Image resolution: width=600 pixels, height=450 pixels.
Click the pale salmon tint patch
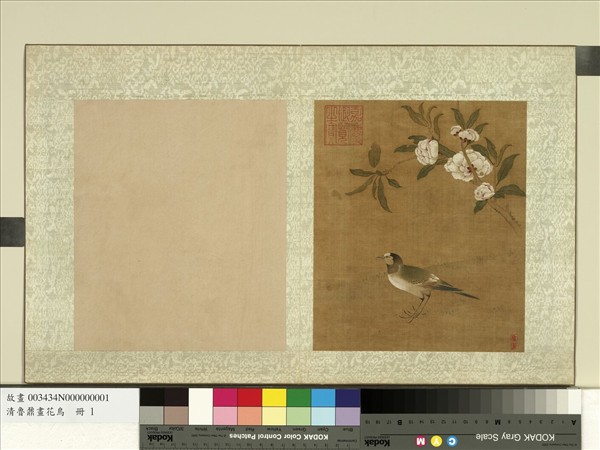(249, 416)
